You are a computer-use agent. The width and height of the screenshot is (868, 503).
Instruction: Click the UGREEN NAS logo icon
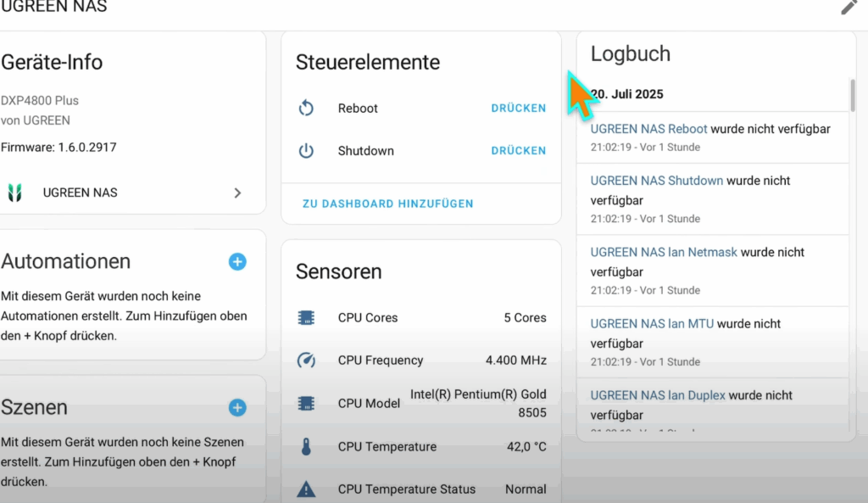[15, 193]
